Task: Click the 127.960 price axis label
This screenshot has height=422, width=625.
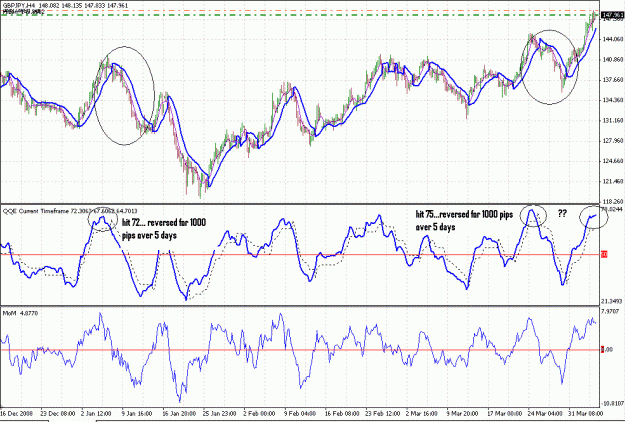Action: (613, 141)
